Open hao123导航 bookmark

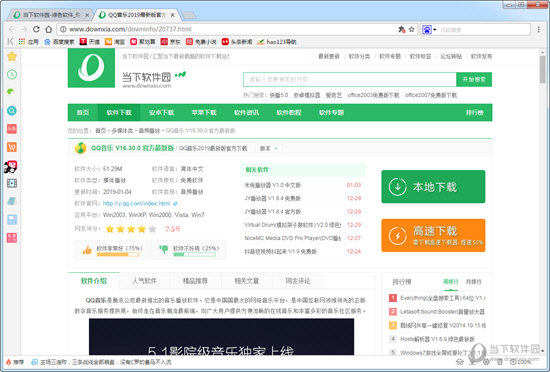point(276,42)
